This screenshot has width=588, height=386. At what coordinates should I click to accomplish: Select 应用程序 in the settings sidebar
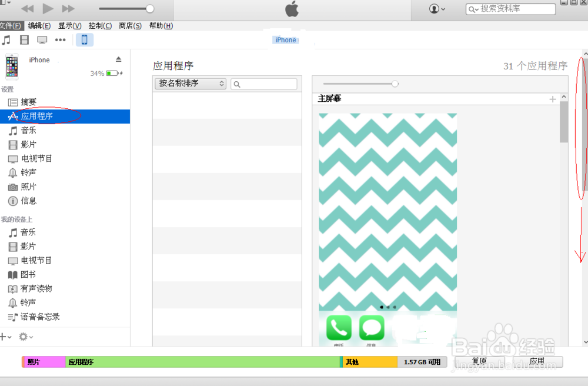tap(65, 117)
